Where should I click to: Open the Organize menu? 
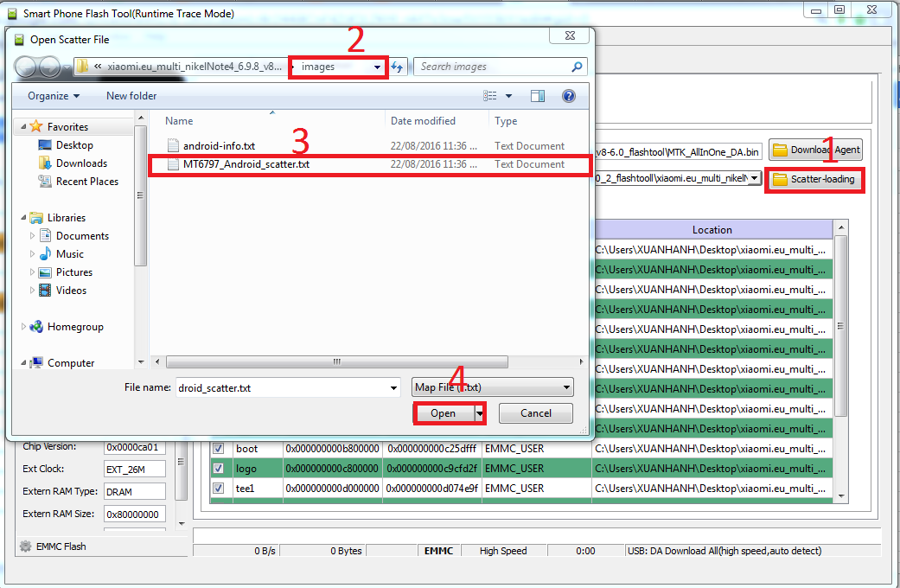pos(53,96)
